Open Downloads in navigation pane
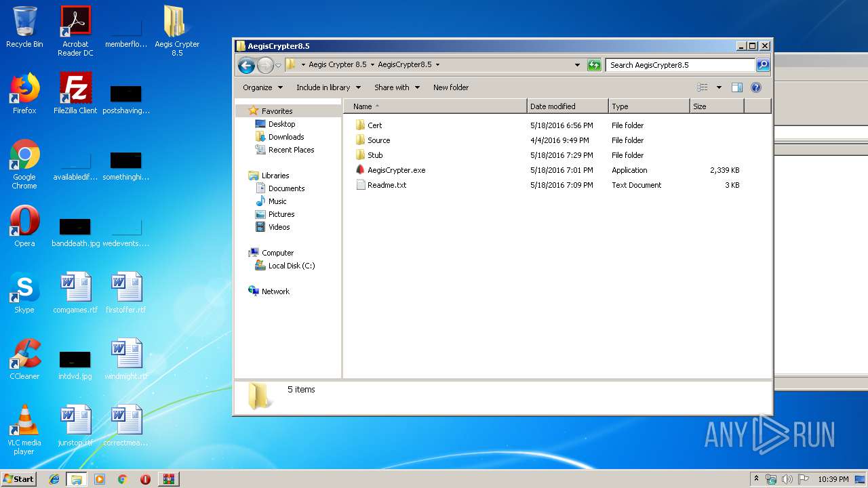This screenshot has width=868, height=488. 285,137
